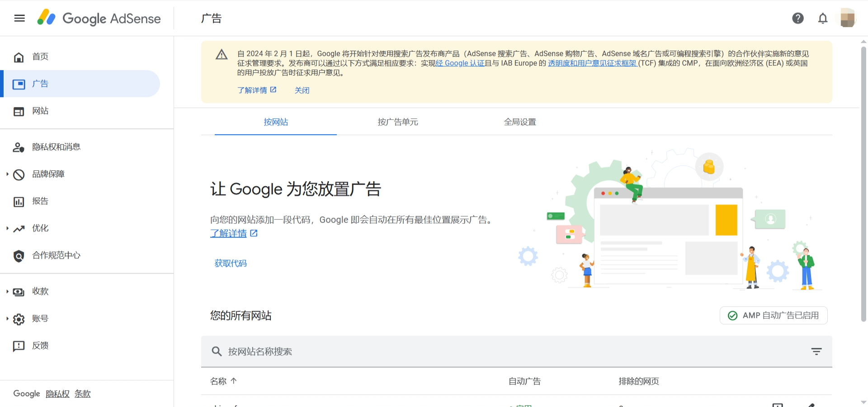Click the scrollbar down arrow
Screen dimensions: 868x407
click(x=863, y=402)
